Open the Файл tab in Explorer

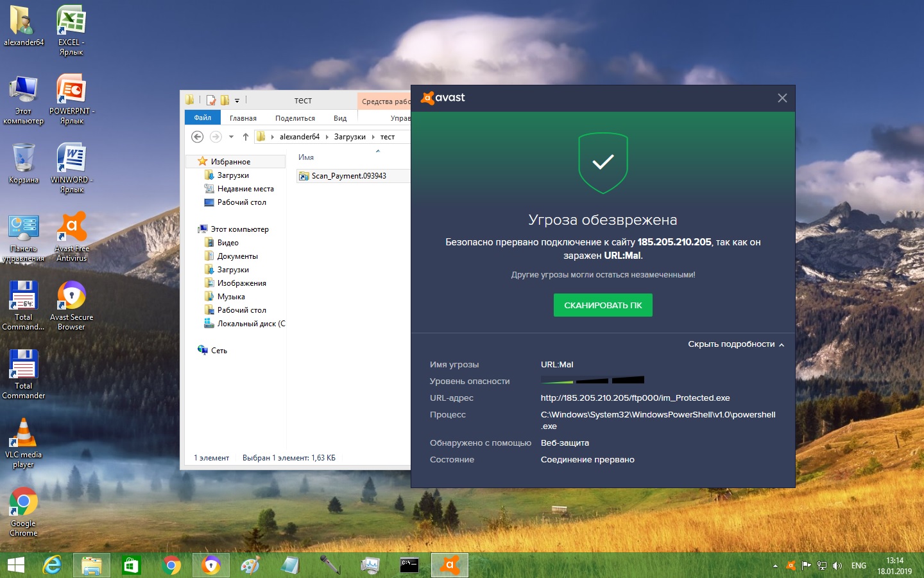coord(203,118)
